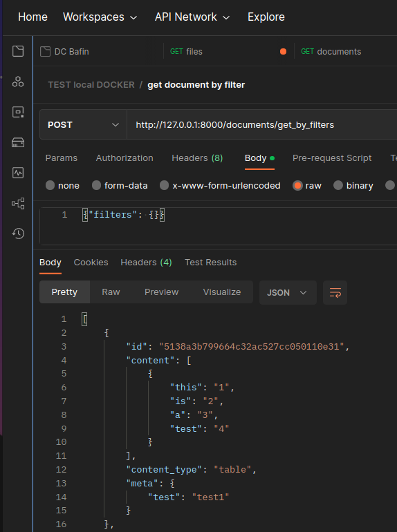Screen dimensions: 397x532
Task: Open the request Body tab
Action: (x=259, y=158)
